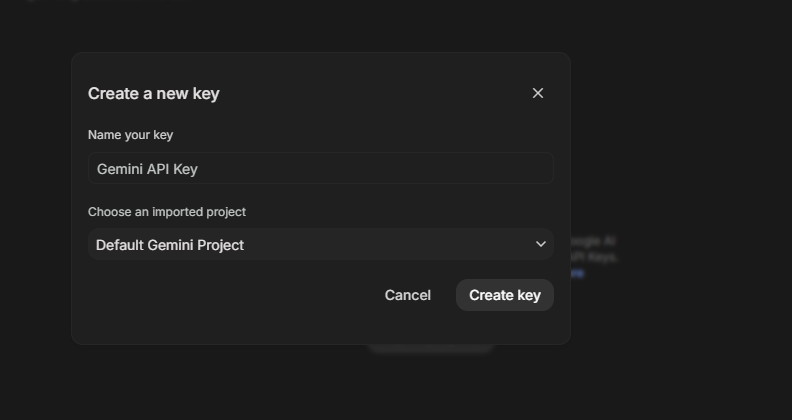Click the downward chevron icon in project selector
792x420 pixels.
click(x=540, y=244)
